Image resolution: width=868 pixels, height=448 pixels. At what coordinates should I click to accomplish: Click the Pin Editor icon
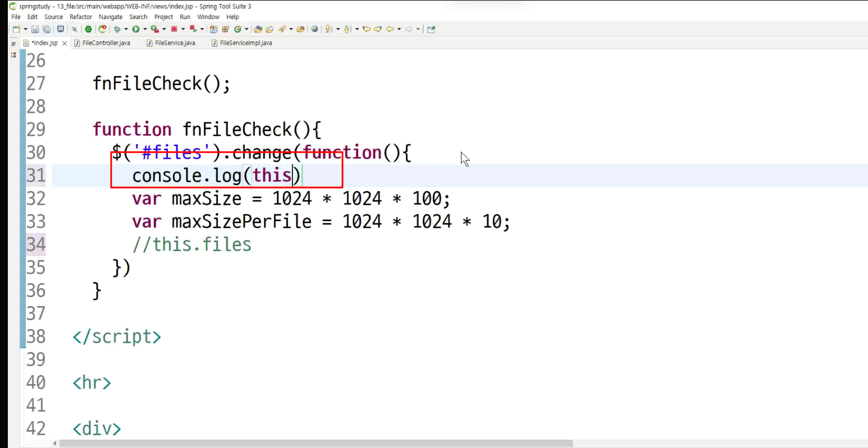click(x=431, y=29)
